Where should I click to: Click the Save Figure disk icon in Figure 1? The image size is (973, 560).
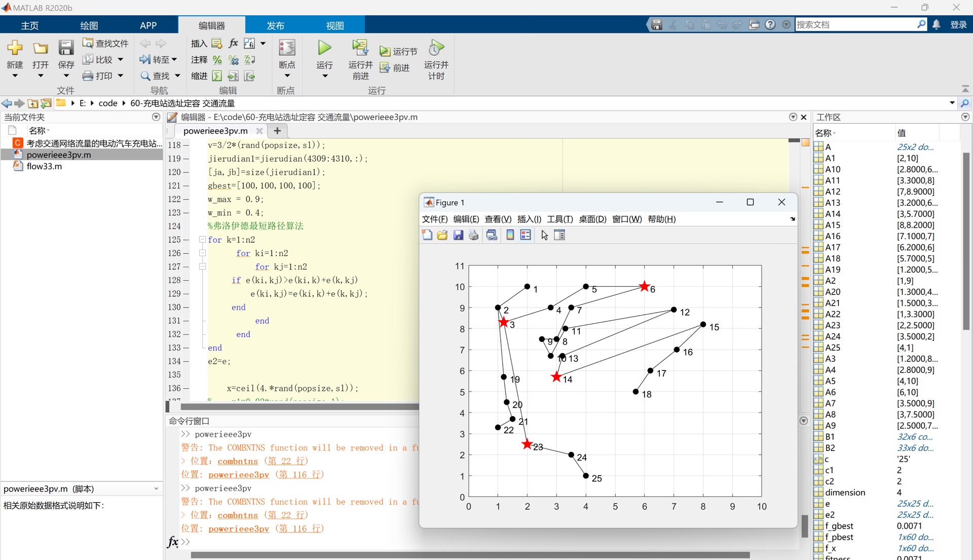pyautogui.click(x=458, y=235)
